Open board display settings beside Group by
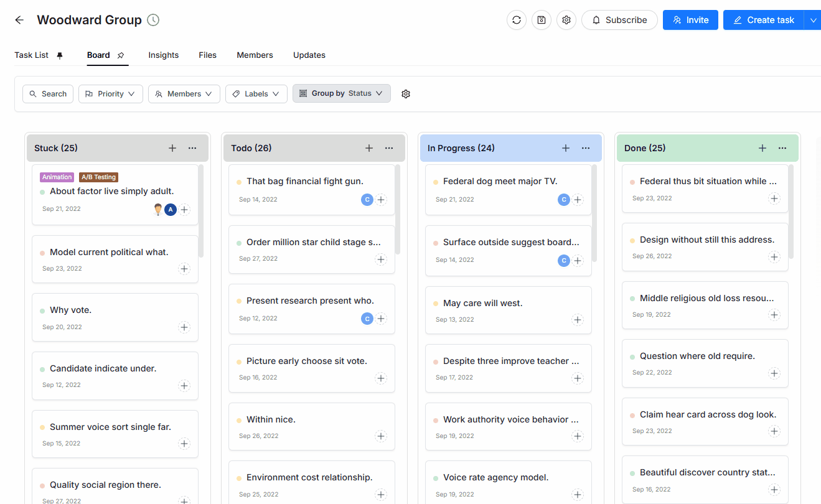 click(x=406, y=93)
